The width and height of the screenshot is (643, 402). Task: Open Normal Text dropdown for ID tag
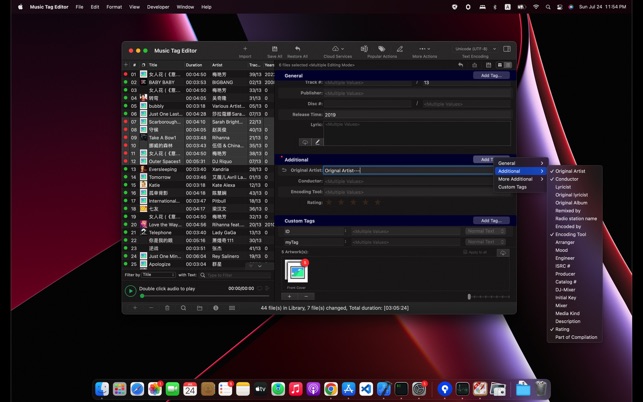point(486,231)
